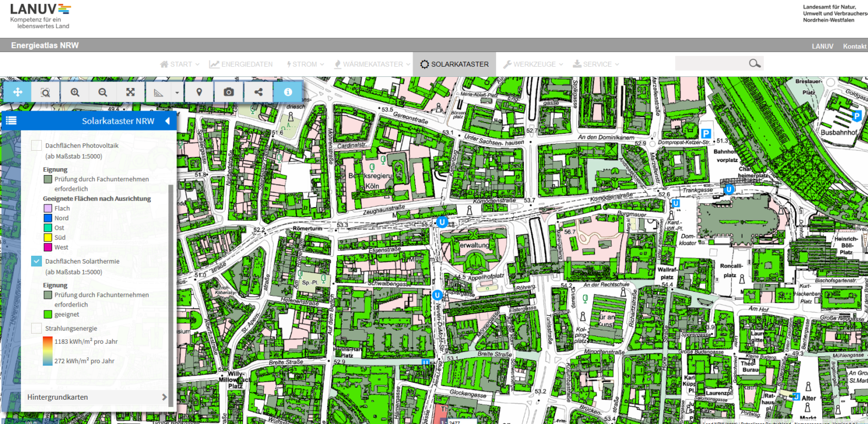Image resolution: width=868 pixels, height=424 pixels.
Task: Enable the Dachflächen Photovoltaik layer checkbox
Action: [x=36, y=145]
